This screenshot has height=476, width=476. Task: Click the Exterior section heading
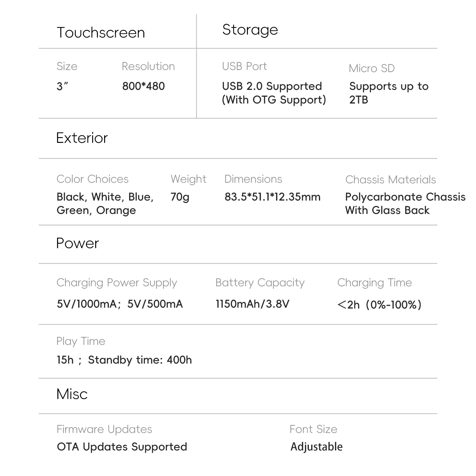pos(82,138)
